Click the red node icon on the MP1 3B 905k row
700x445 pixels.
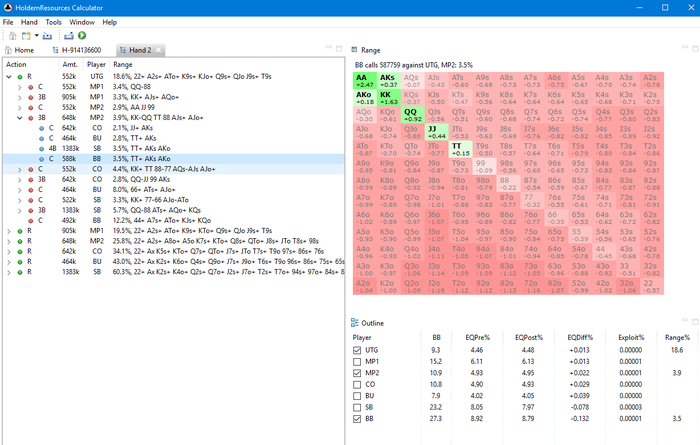click(x=31, y=97)
